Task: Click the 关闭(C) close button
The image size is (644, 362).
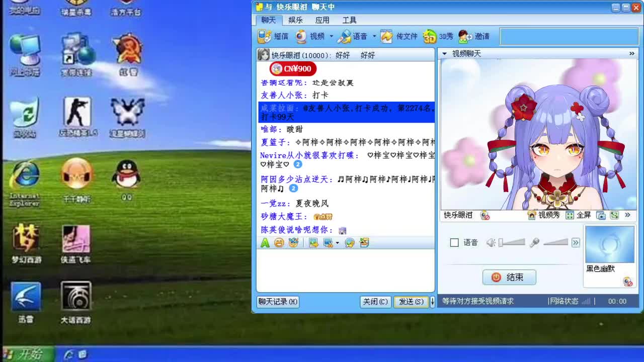Action: point(375,302)
